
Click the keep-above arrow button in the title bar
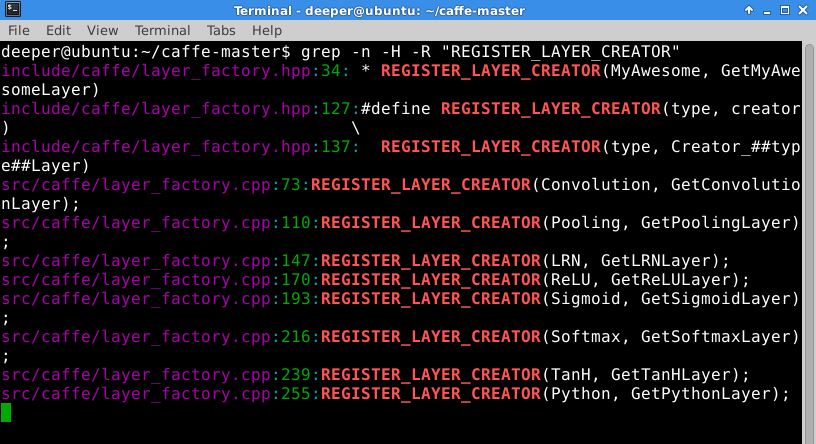[x=749, y=10]
